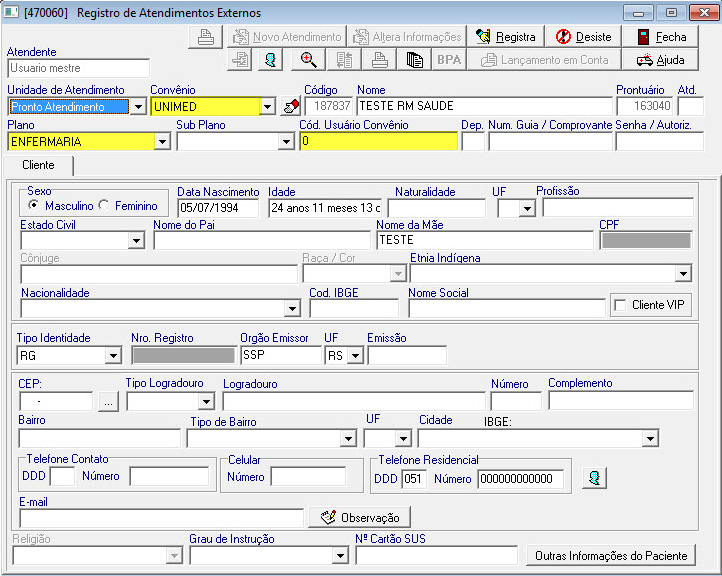Click Outras Informações do Paciente button

pos(611,556)
